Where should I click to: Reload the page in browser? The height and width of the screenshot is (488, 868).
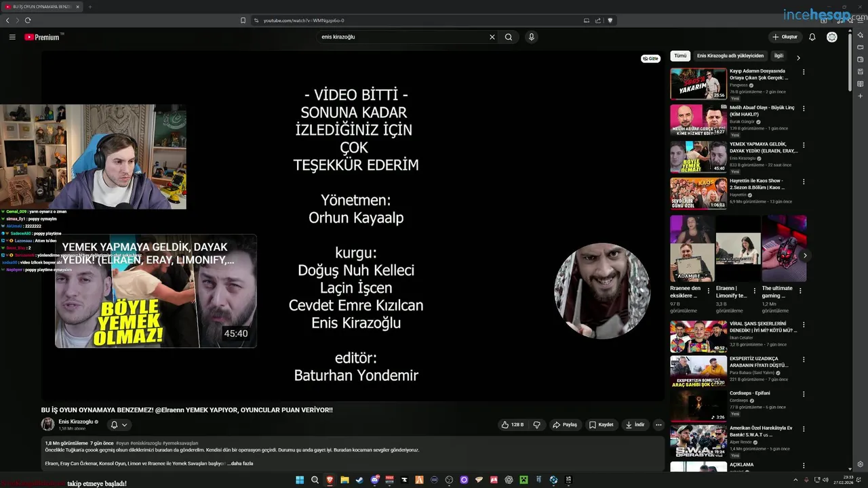[28, 20]
